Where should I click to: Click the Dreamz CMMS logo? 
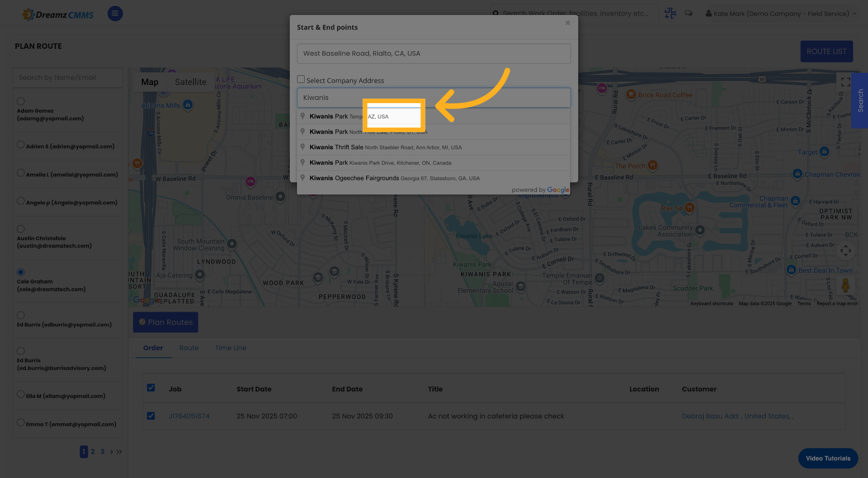coord(57,14)
